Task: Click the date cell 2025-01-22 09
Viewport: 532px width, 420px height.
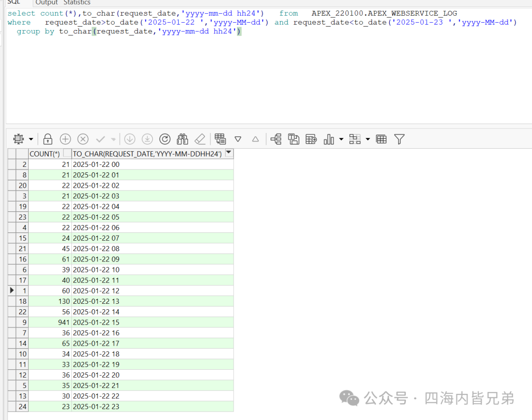Action: [x=153, y=259]
